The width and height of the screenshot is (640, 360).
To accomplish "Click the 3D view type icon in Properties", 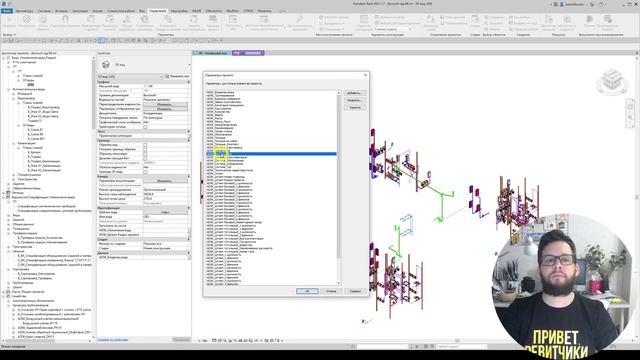I will tap(106, 64).
